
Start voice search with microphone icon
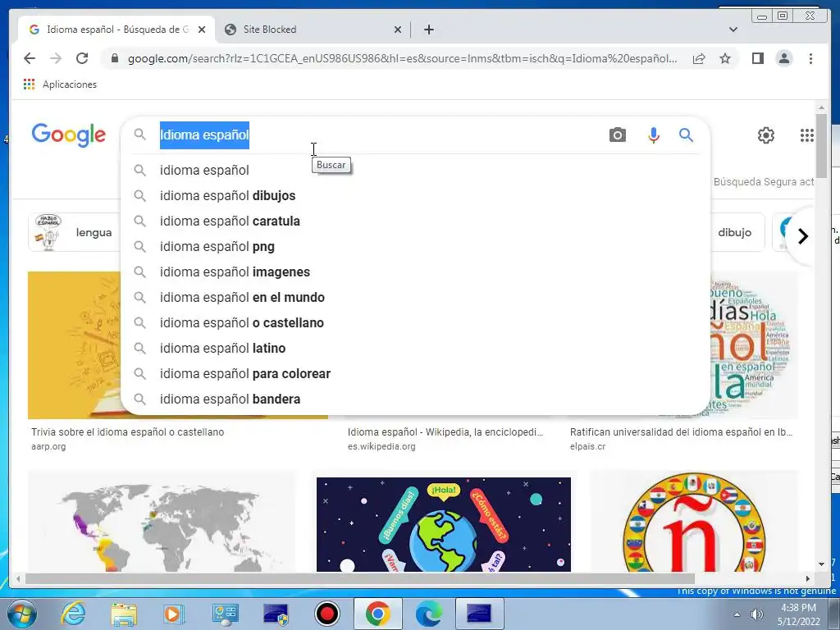coord(653,135)
